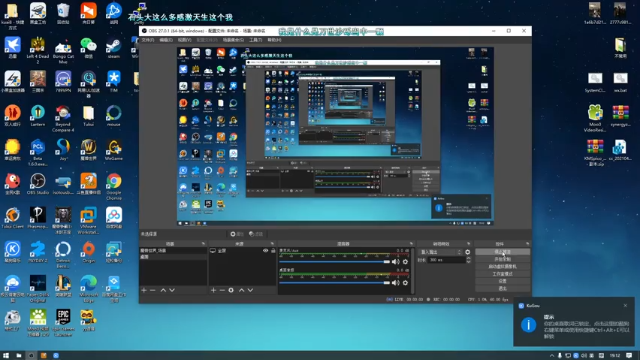Move the selected scene down
The width and height of the screenshot is (640, 360).
(x=172, y=290)
